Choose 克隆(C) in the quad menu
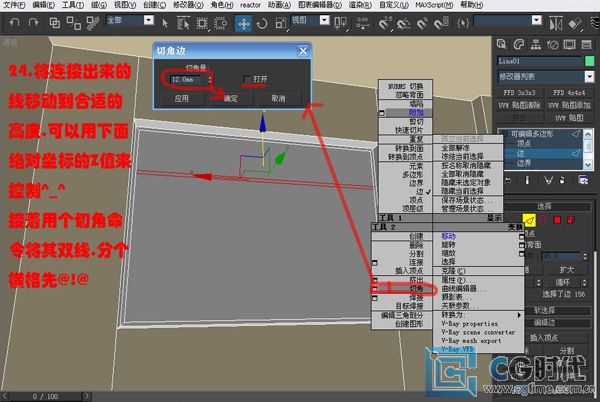The height and width of the screenshot is (402, 600). coord(453,271)
